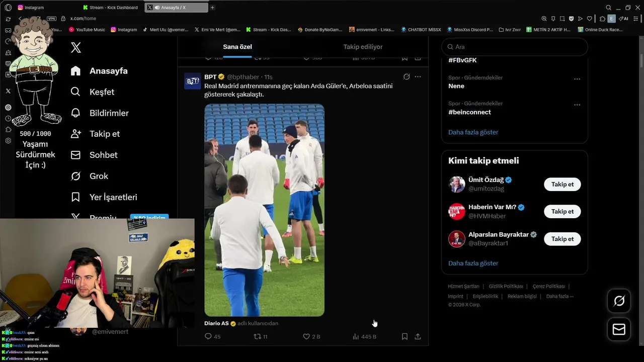Open the YouTube Music bookmark
The height and width of the screenshot is (362, 644).
point(87,30)
